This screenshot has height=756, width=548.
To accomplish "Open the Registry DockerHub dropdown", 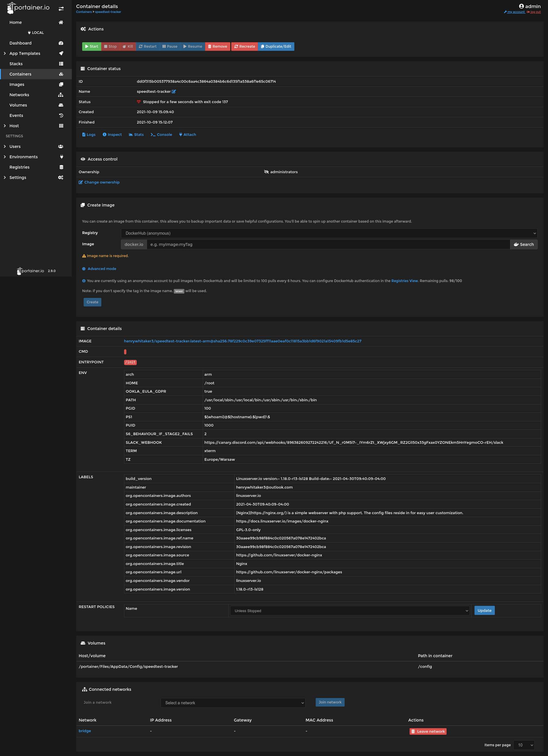I will pos(329,233).
